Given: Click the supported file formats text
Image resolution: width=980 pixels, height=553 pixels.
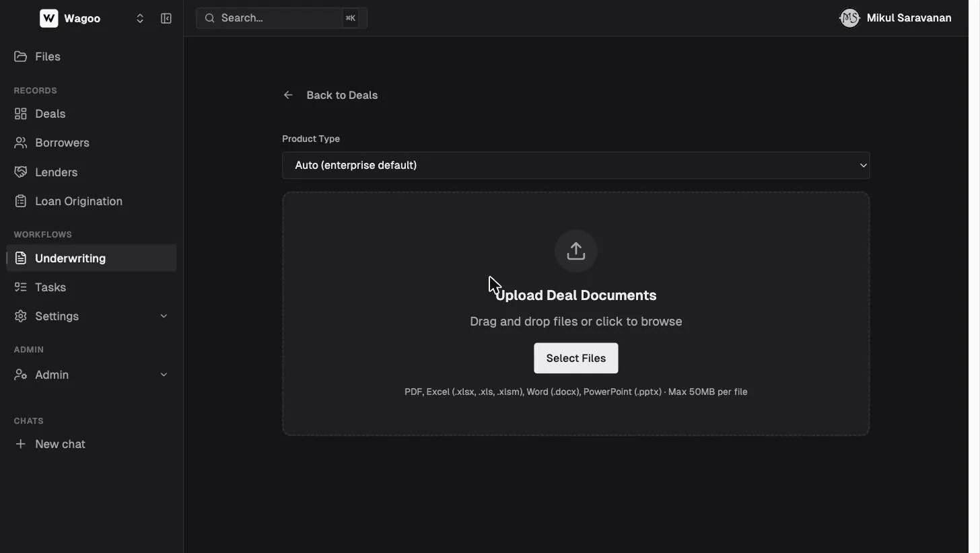Looking at the screenshot, I should 576,392.
